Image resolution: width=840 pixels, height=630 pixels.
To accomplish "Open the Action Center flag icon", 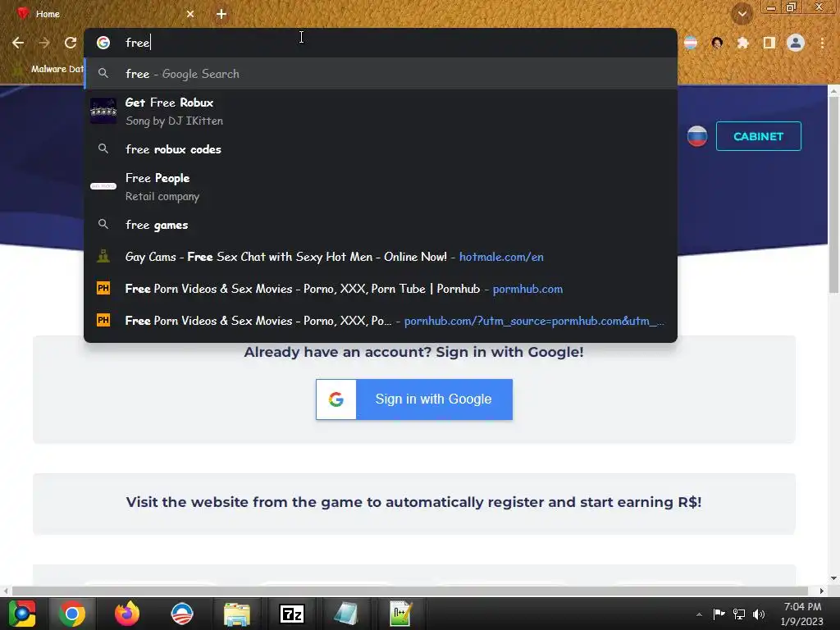I will pyautogui.click(x=719, y=614).
